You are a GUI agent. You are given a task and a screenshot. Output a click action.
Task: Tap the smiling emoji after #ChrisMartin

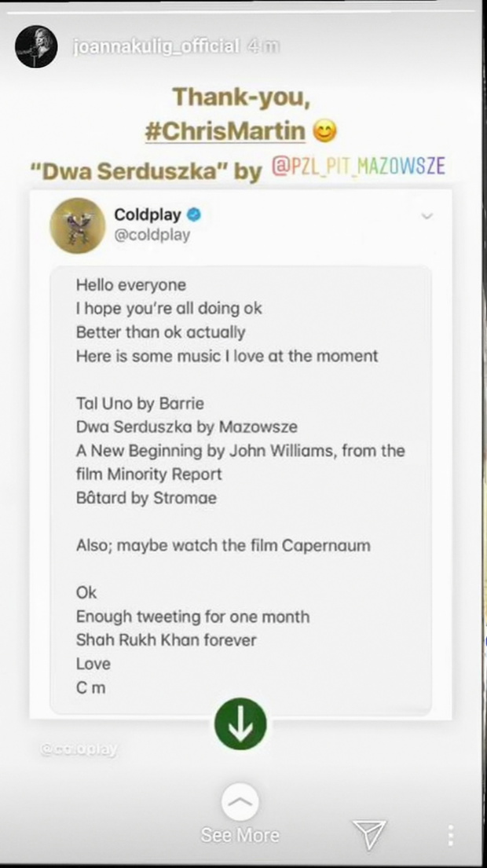click(x=325, y=130)
